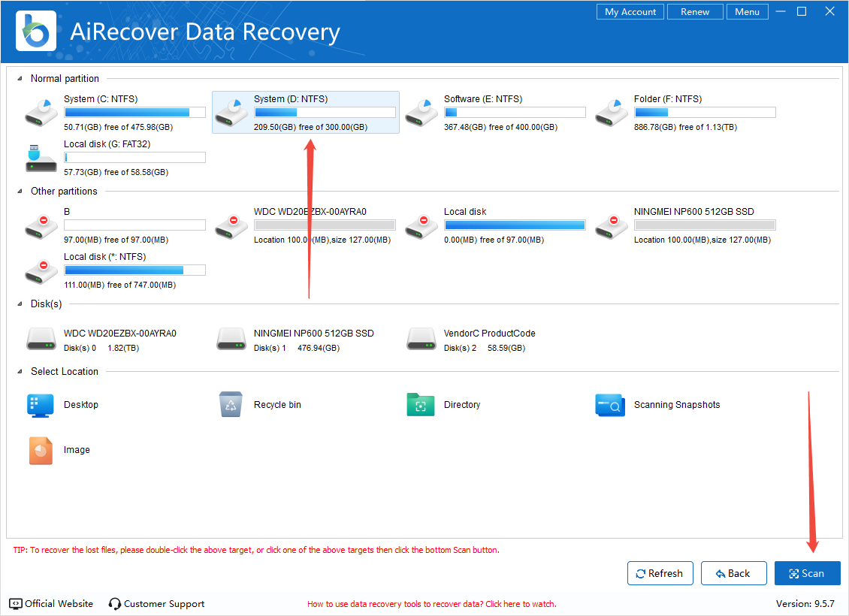Image resolution: width=849 pixels, height=616 pixels.
Task: Open the Recycle bin location icon
Action: (x=231, y=404)
